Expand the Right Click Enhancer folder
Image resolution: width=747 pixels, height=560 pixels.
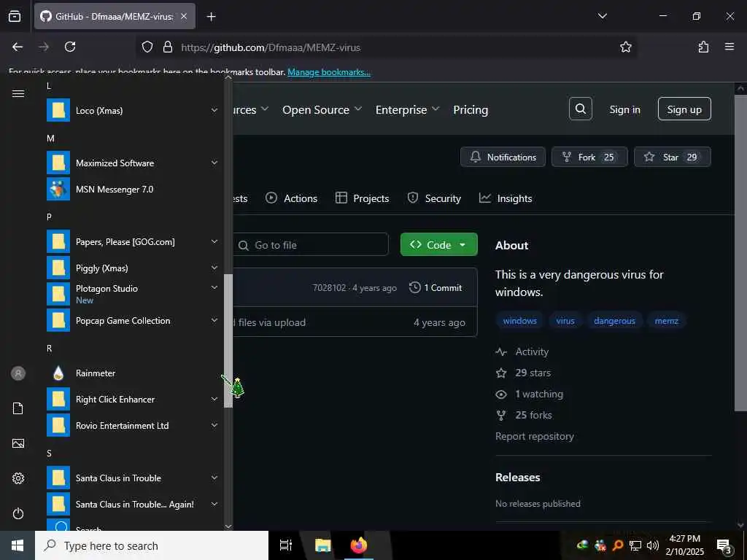click(214, 399)
